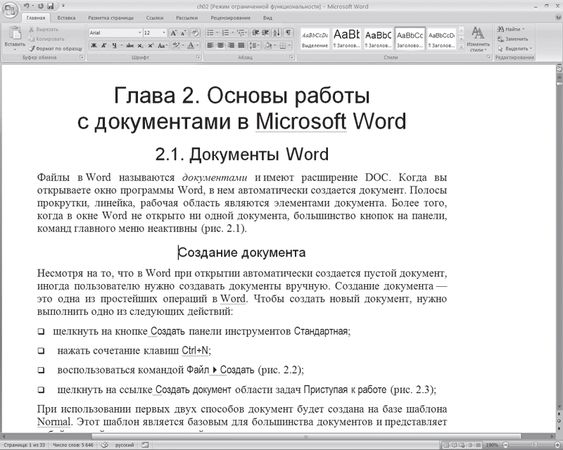Click the large Вставить paste icon

(15, 34)
